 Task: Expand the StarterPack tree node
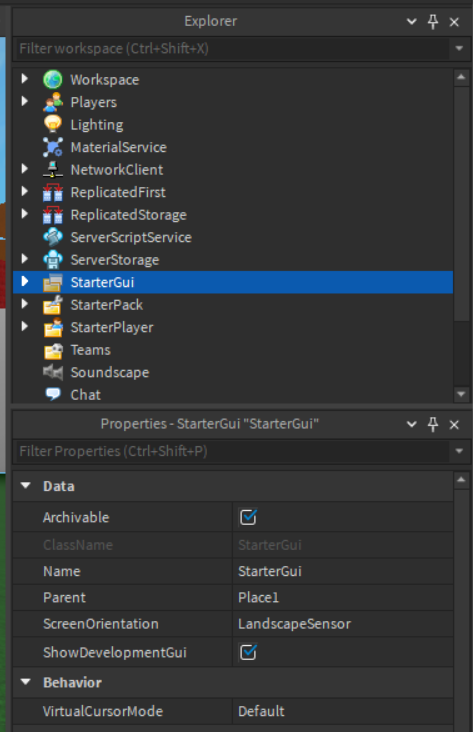(25, 304)
